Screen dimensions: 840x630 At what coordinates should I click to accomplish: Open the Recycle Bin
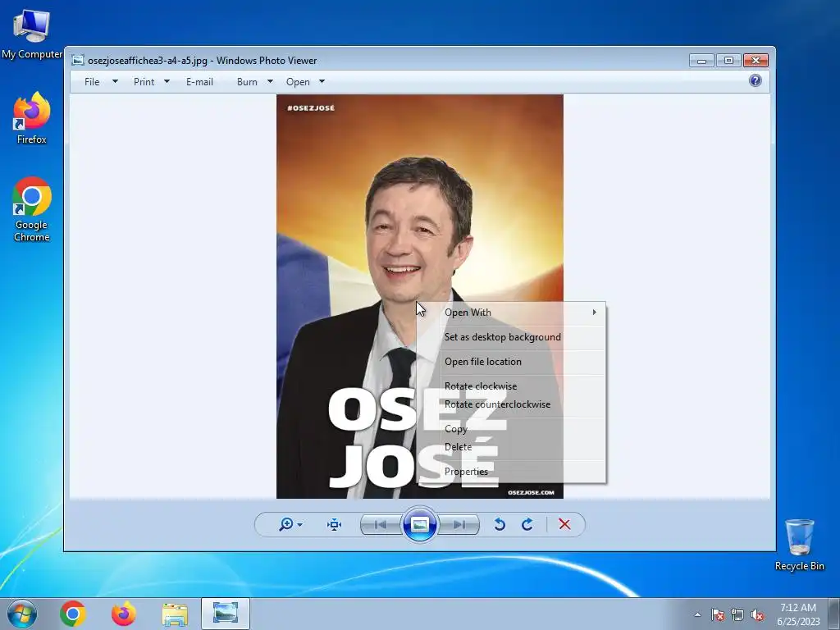799,545
